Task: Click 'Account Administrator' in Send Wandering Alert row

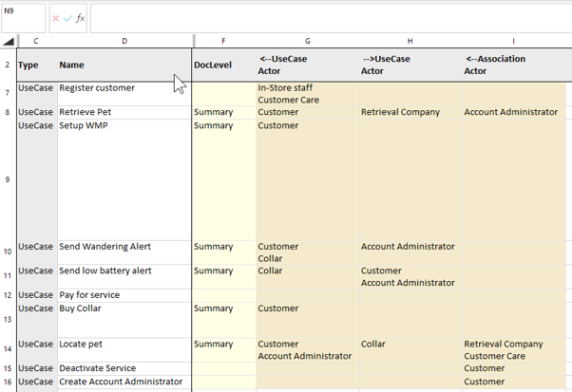Action: point(410,252)
